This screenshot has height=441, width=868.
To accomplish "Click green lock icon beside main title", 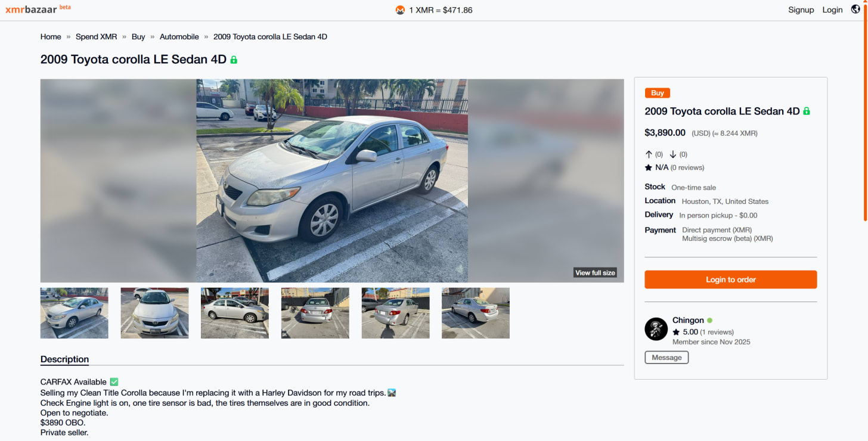I will pyautogui.click(x=234, y=60).
